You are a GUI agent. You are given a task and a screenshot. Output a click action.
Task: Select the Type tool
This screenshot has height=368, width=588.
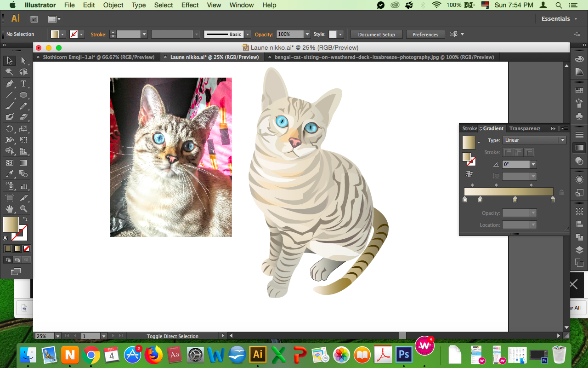[x=23, y=84]
